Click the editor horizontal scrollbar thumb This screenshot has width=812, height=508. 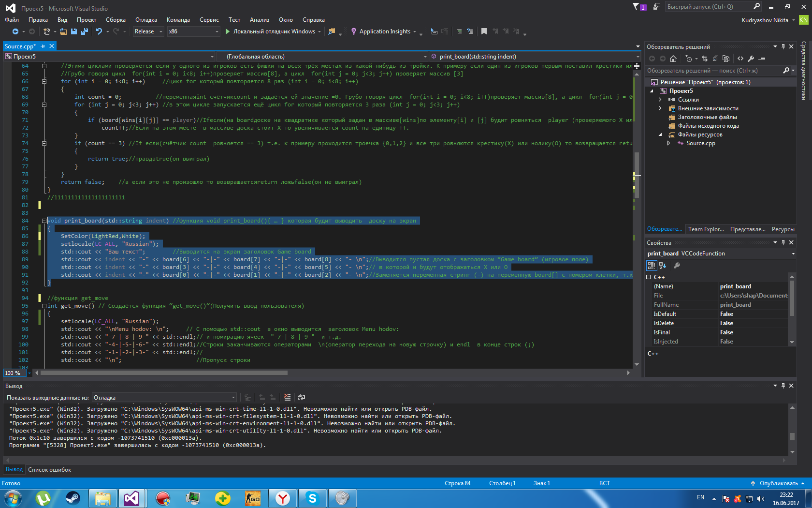tap(164, 373)
